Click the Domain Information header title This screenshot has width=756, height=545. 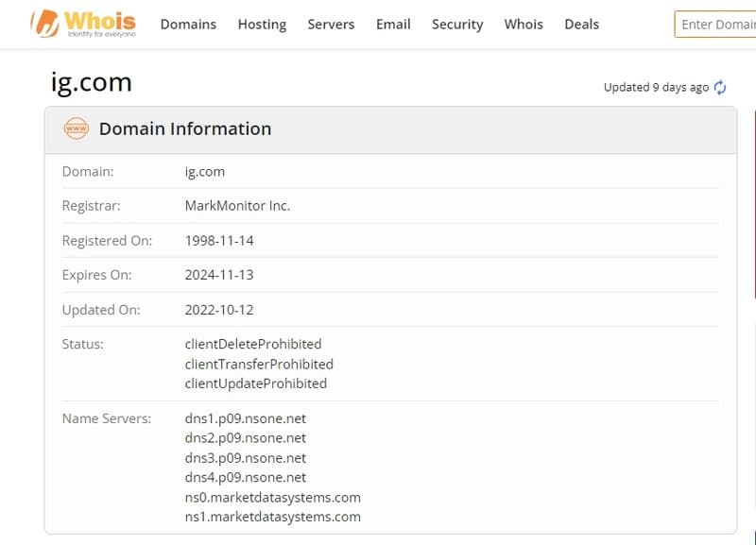(185, 128)
